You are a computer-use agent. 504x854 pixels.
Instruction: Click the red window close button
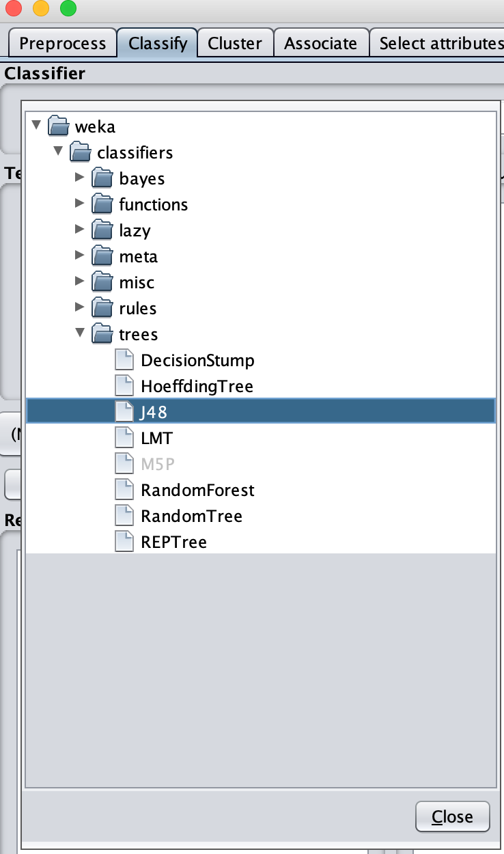pyautogui.click(x=13, y=8)
